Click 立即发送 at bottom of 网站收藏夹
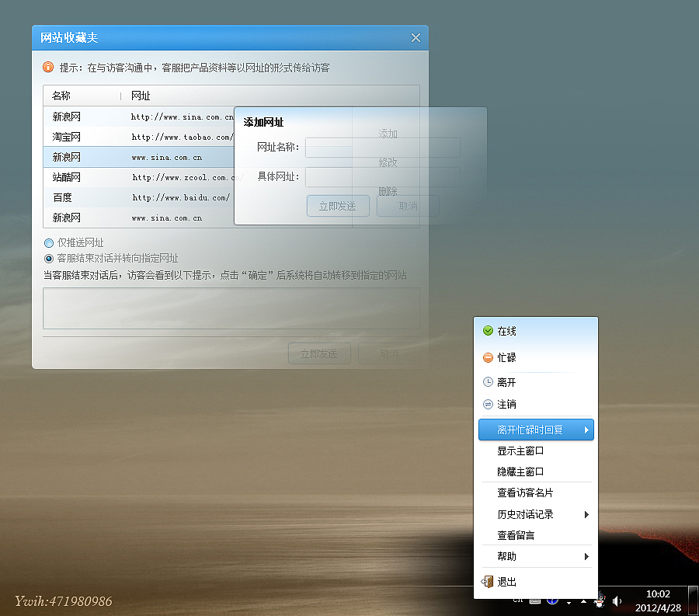This screenshot has width=699, height=616. click(x=319, y=353)
